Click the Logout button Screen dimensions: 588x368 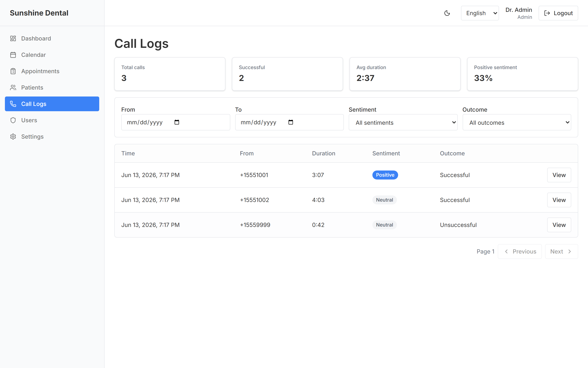coord(558,13)
